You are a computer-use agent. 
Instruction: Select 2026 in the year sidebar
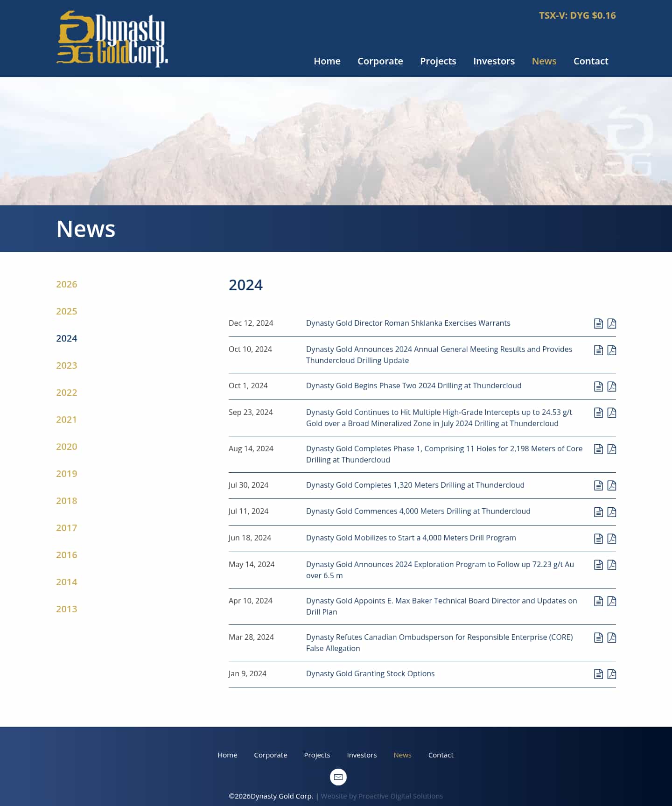pyautogui.click(x=67, y=284)
